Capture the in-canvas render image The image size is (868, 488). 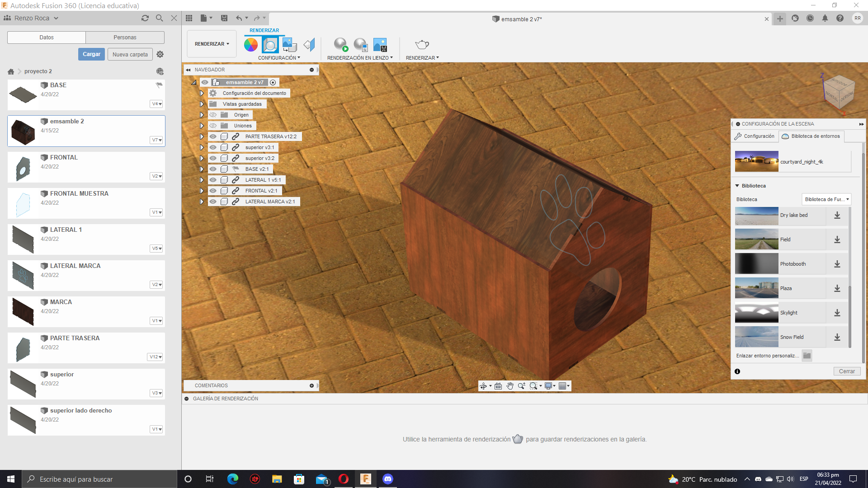[x=380, y=44]
